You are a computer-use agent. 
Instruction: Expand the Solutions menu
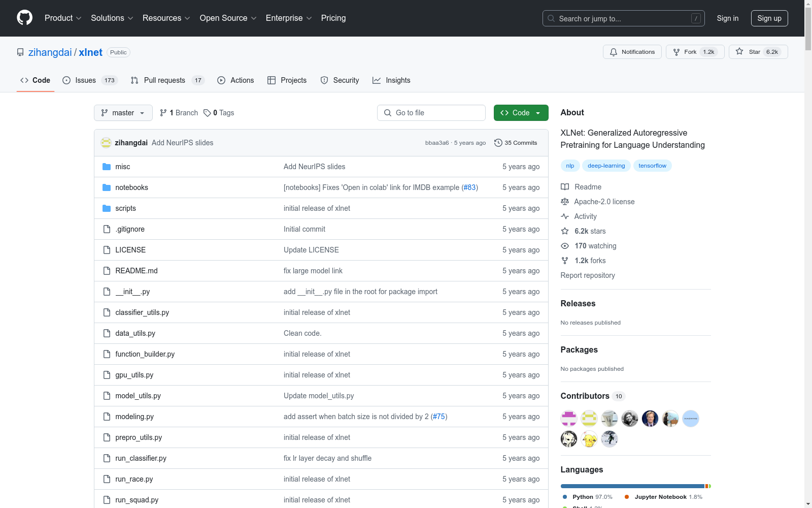pos(112,18)
